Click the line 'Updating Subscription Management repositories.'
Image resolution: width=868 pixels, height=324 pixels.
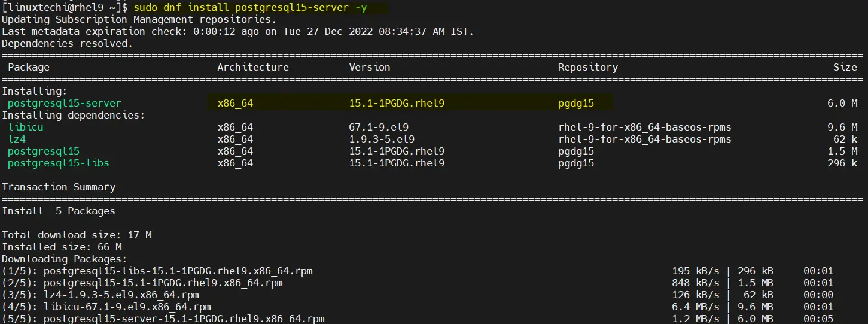click(139, 20)
